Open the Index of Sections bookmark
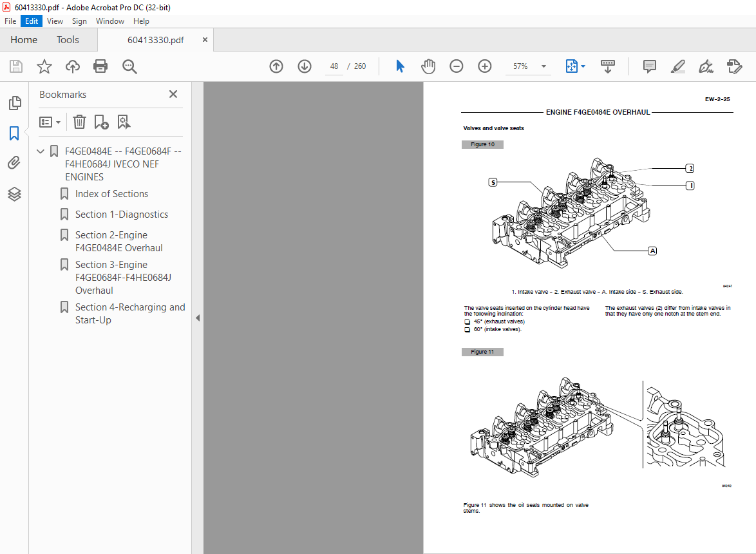 [111, 194]
